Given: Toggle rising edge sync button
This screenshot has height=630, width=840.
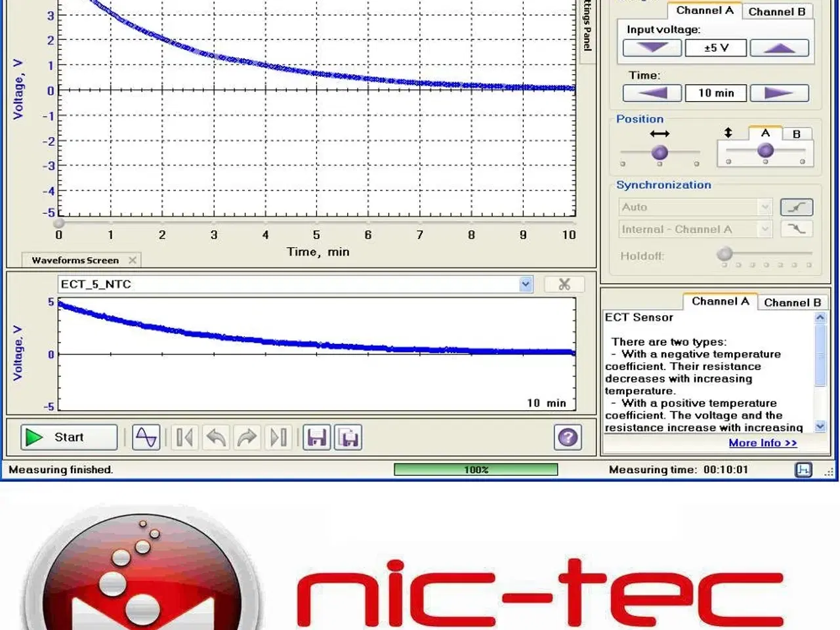Looking at the screenshot, I should 797,207.
